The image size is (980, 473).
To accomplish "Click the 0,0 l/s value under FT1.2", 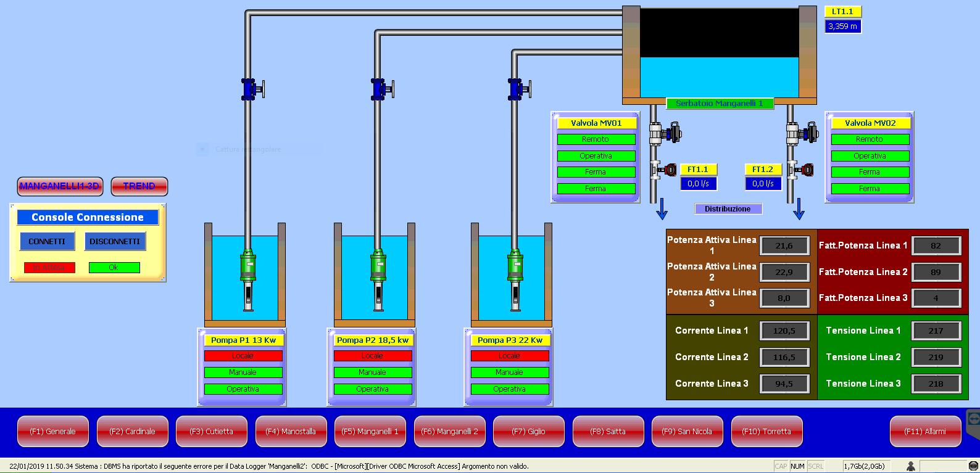I will [x=763, y=184].
